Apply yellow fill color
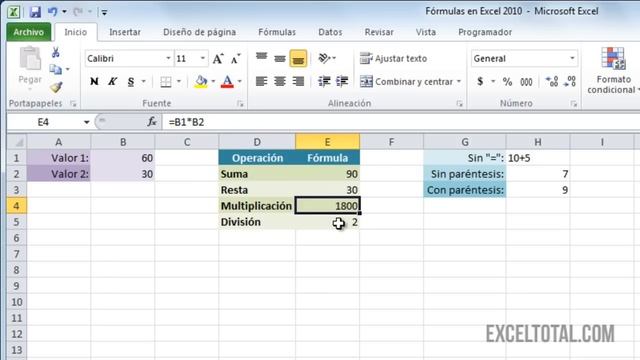640x360 pixels. 201,82
